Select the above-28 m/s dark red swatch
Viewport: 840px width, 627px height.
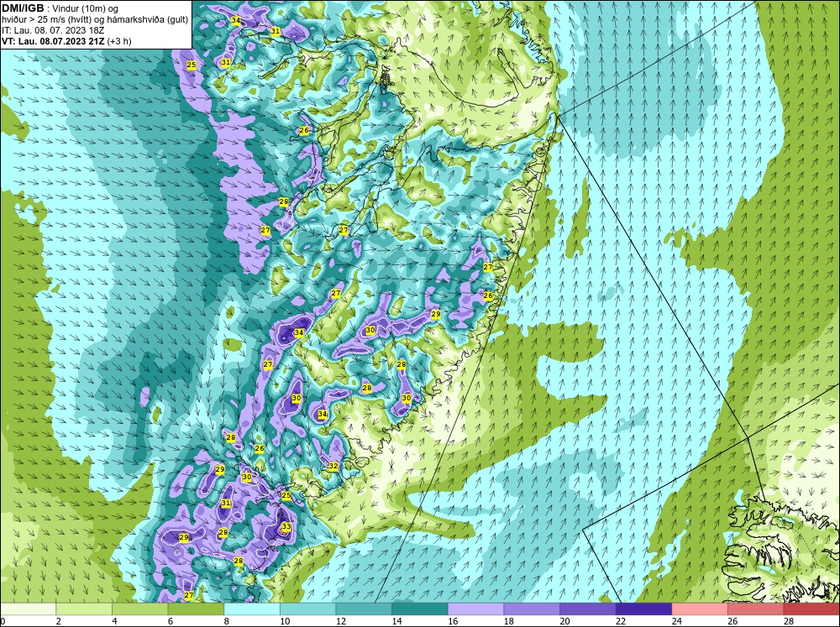point(811,609)
